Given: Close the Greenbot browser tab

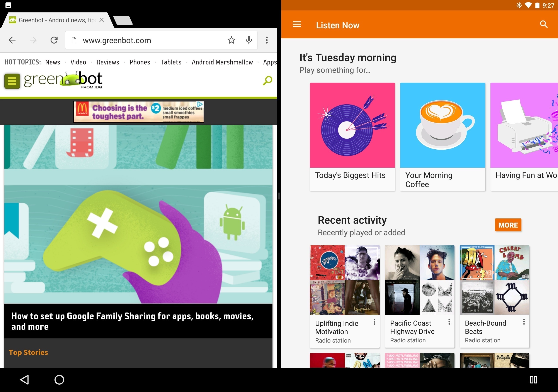Looking at the screenshot, I should (x=102, y=20).
